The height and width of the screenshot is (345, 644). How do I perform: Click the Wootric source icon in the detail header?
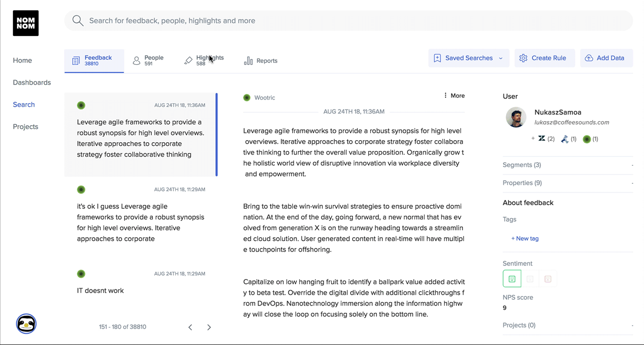[x=247, y=97]
